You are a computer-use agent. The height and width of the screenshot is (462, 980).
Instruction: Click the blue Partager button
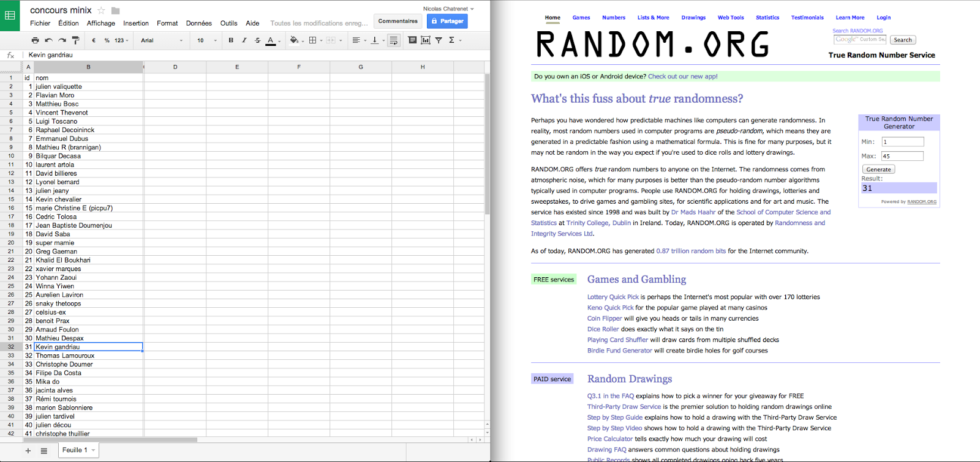(447, 21)
